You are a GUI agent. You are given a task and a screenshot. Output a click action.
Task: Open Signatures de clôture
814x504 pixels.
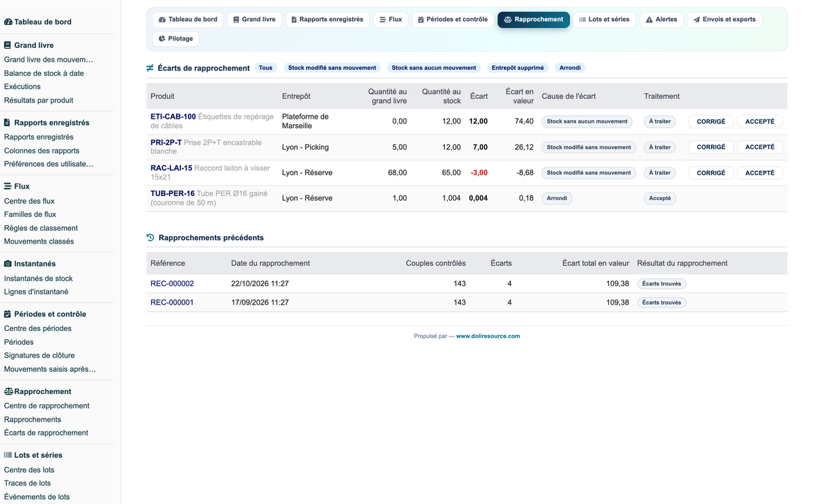(39, 355)
